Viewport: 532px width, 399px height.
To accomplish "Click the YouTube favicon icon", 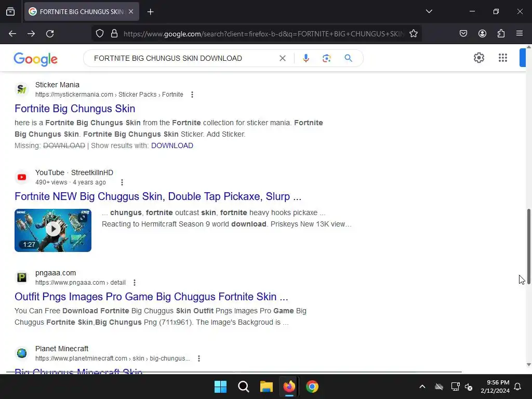I will click(x=22, y=177).
